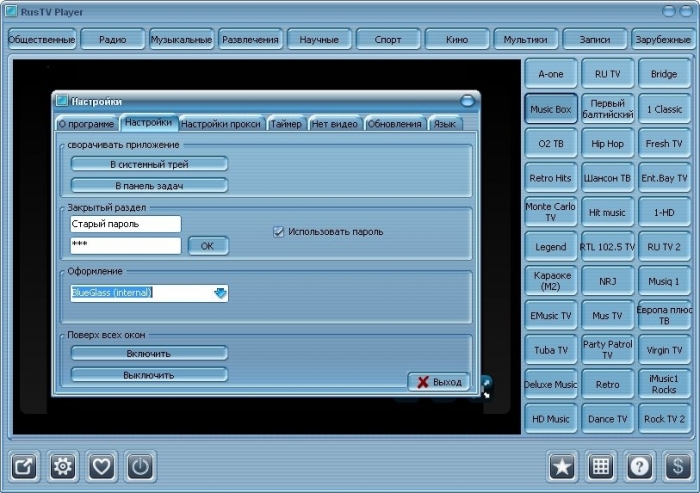Viewport: 700px width, 493px height.
Task: Select the 'Обновления' tab
Action: click(394, 124)
